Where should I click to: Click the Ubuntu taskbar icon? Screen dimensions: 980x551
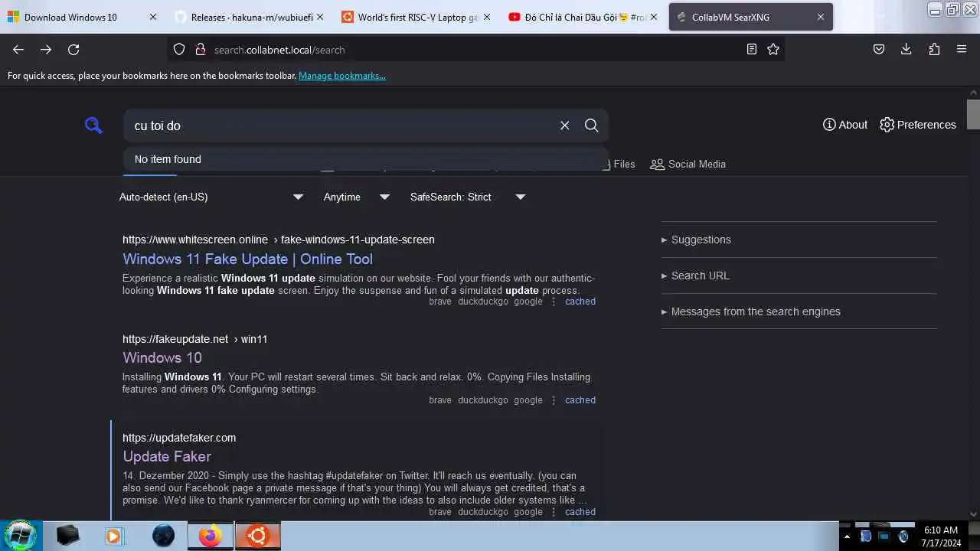click(x=257, y=536)
